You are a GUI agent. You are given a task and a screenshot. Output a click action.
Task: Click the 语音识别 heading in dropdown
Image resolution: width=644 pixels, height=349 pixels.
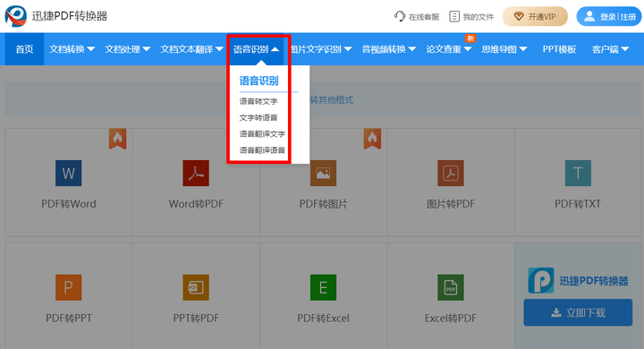(258, 81)
